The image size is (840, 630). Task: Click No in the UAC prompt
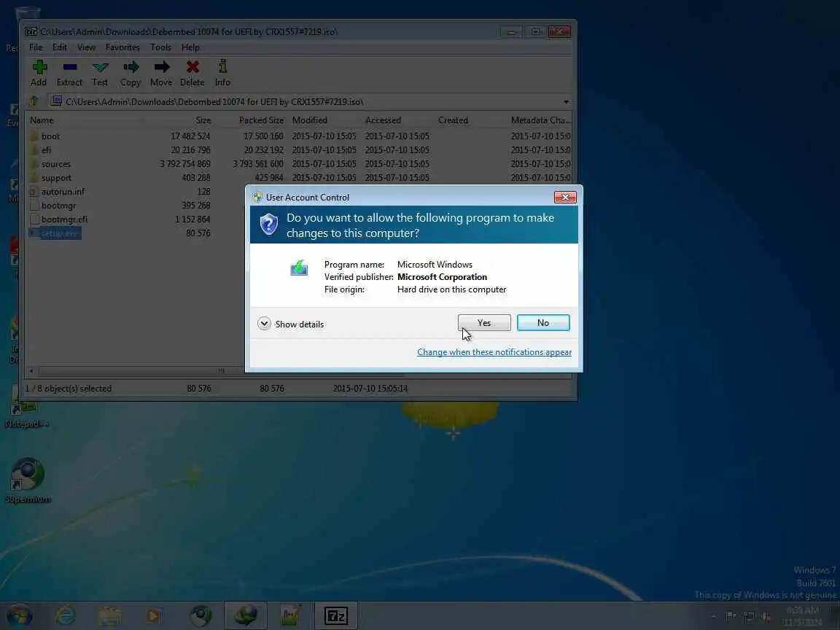543,322
